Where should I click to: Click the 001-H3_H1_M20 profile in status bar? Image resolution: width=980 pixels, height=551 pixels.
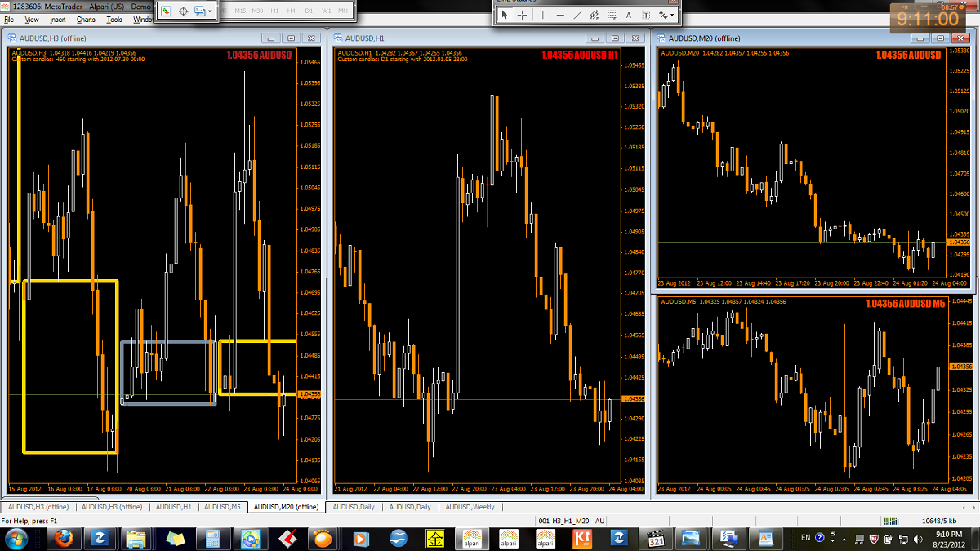pyautogui.click(x=572, y=520)
